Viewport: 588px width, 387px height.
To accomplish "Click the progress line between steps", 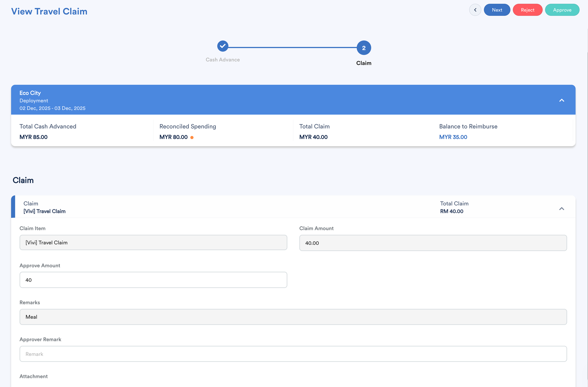I will coord(293,47).
